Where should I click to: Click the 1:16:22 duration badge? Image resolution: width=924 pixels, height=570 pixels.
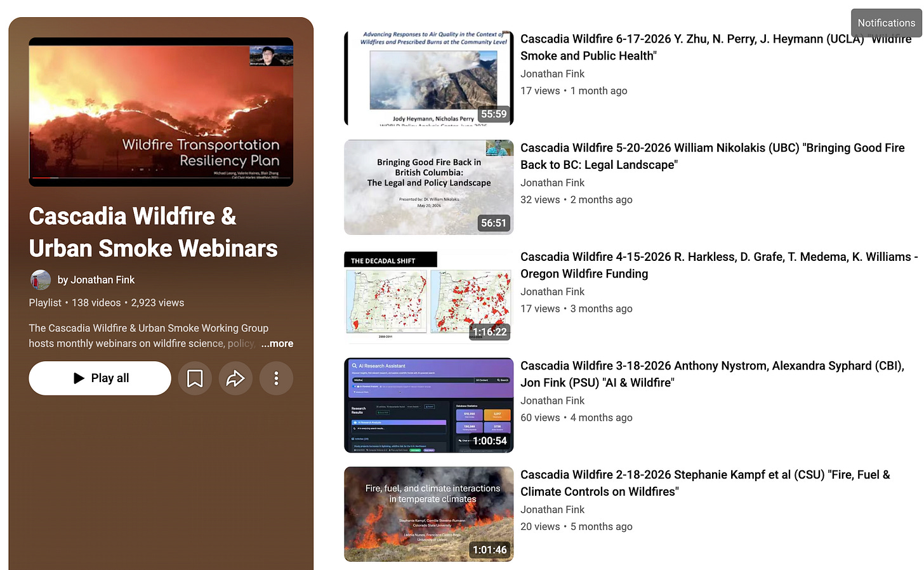click(490, 332)
